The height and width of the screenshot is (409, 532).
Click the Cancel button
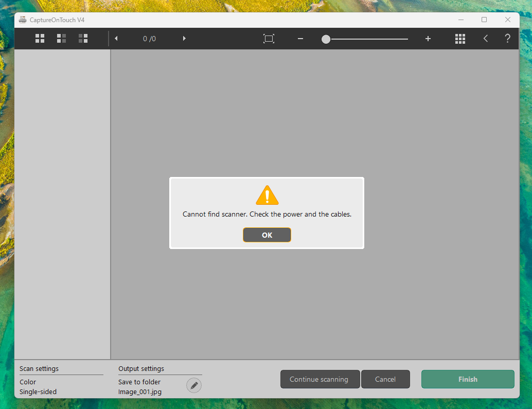385,379
